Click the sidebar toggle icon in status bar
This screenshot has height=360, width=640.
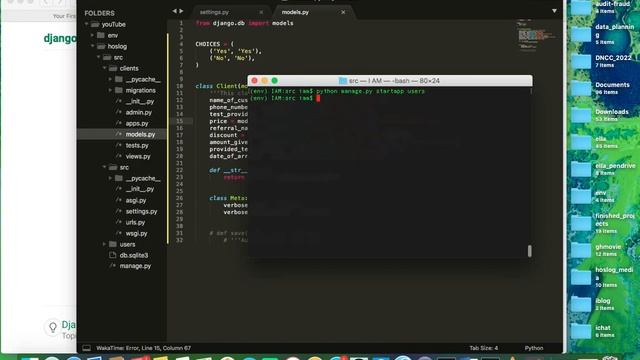click(87, 348)
